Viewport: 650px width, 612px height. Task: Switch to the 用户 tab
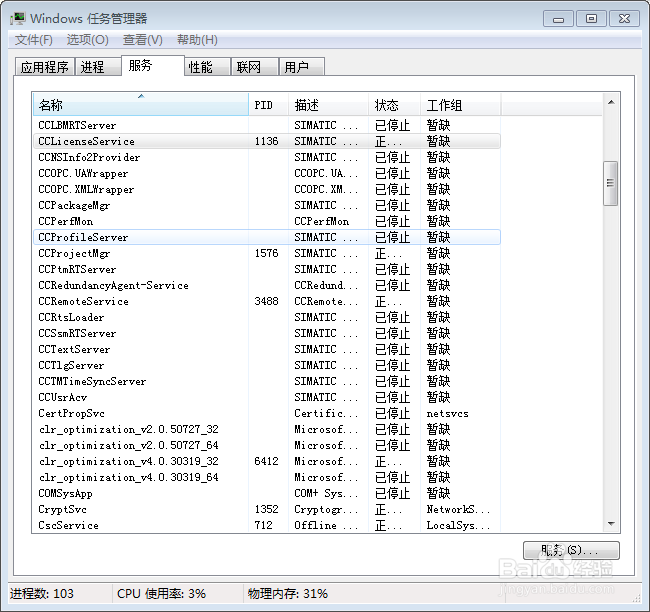click(x=302, y=67)
